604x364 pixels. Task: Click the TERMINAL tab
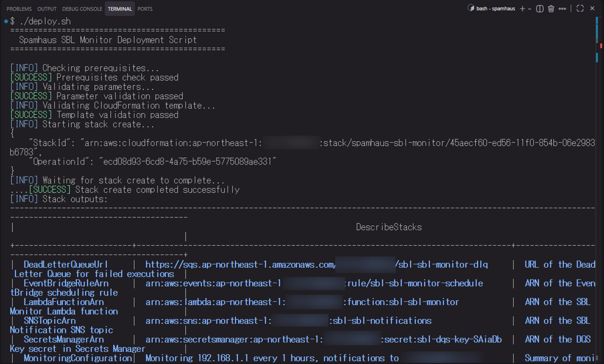click(x=119, y=9)
